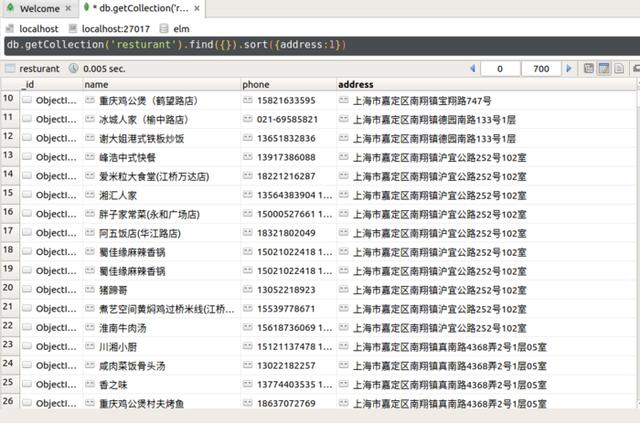Click the phone cell 18221216287

click(x=289, y=176)
